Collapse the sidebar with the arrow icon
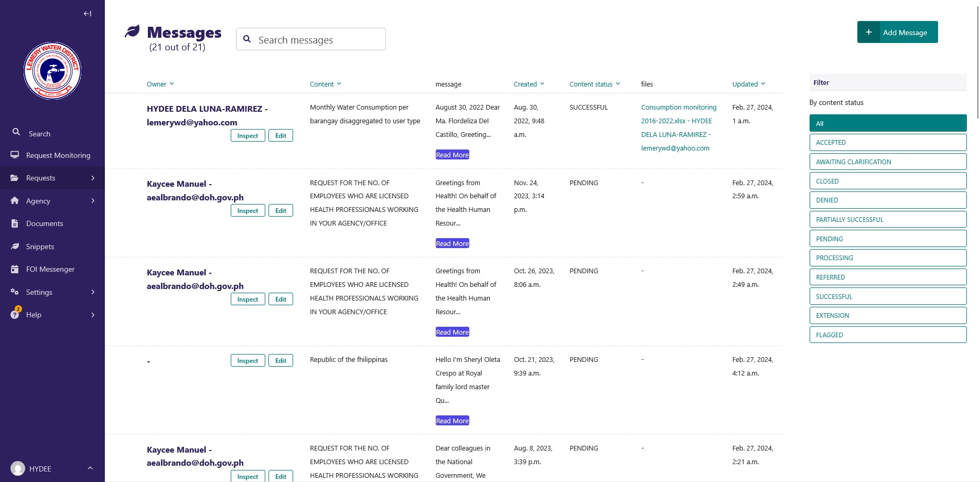The image size is (980, 482). click(88, 14)
